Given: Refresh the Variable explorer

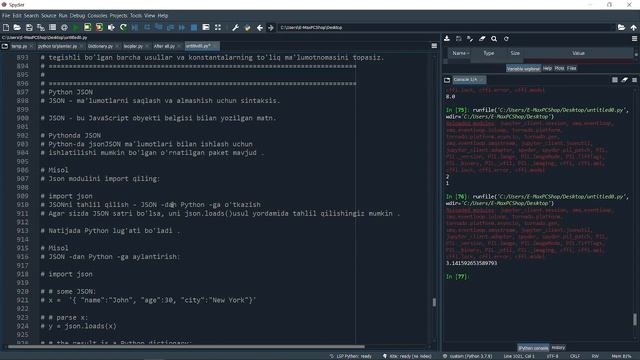Looking at the screenshot, I should point(506,38).
